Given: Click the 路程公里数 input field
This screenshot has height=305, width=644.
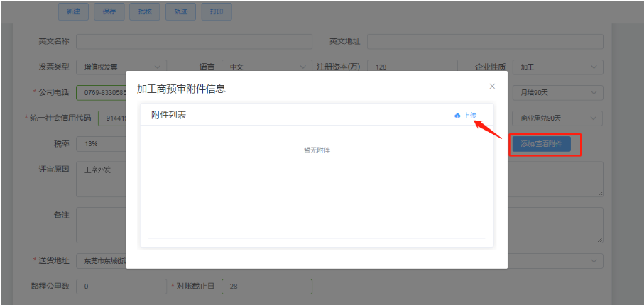Looking at the screenshot, I should pos(121,287).
